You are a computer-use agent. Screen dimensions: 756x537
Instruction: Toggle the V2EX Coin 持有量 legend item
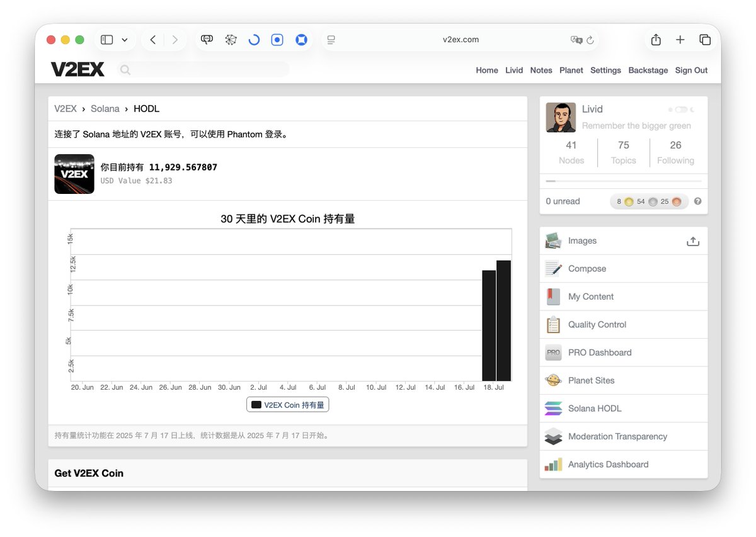tap(288, 405)
